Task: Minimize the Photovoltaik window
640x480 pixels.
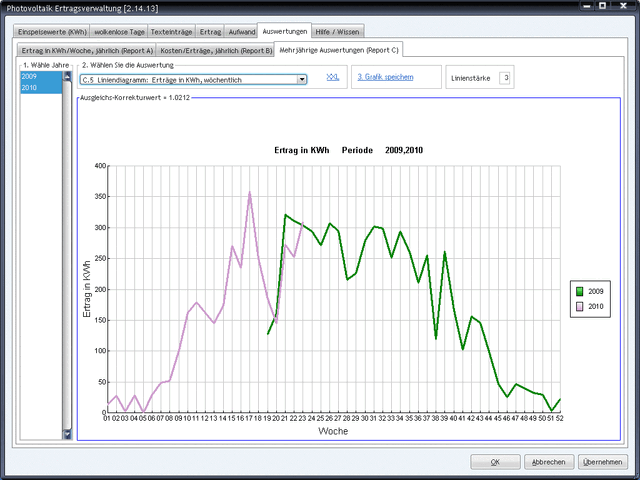Action: 587,6
